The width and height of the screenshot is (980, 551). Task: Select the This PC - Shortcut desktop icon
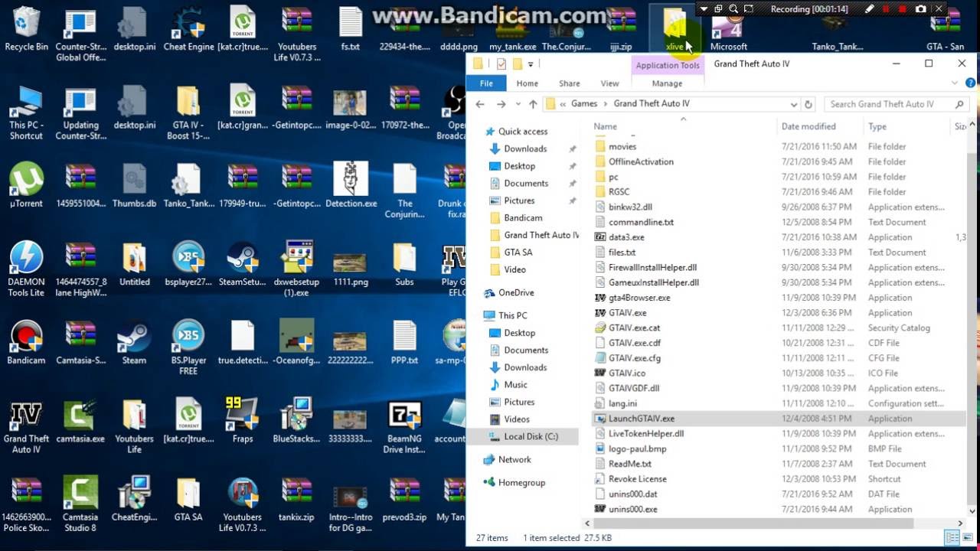[26, 112]
